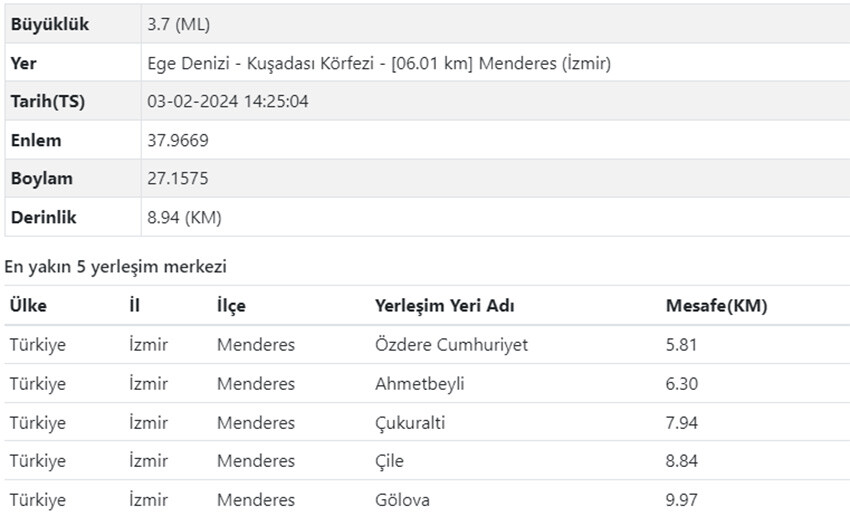Viewport: 850px width, 526px height.
Task: Click the magnitude value 3.7 (ML)
Action: pyautogui.click(x=179, y=25)
